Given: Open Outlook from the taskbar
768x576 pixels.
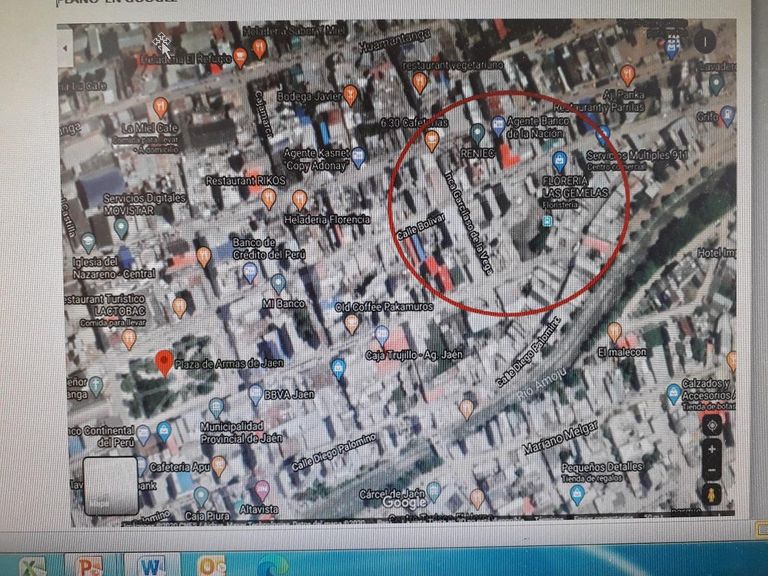Looking at the screenshot, I should point(212,567).
